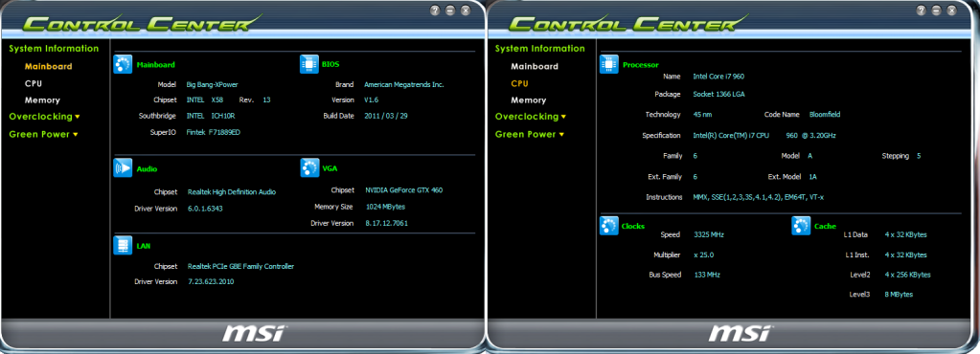Click Ext. Model value '1A'
The width and height of the screenshot is (980, 354).
(813, 177)
